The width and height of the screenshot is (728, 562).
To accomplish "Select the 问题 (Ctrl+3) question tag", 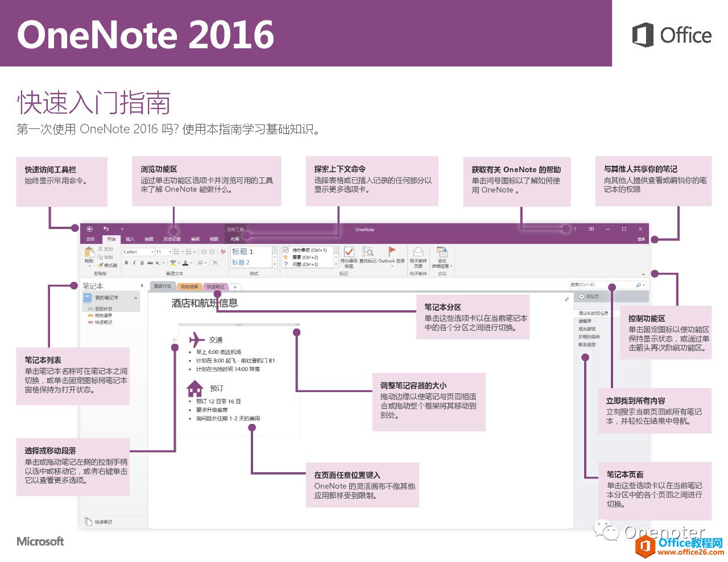I will tap(308, 264).
